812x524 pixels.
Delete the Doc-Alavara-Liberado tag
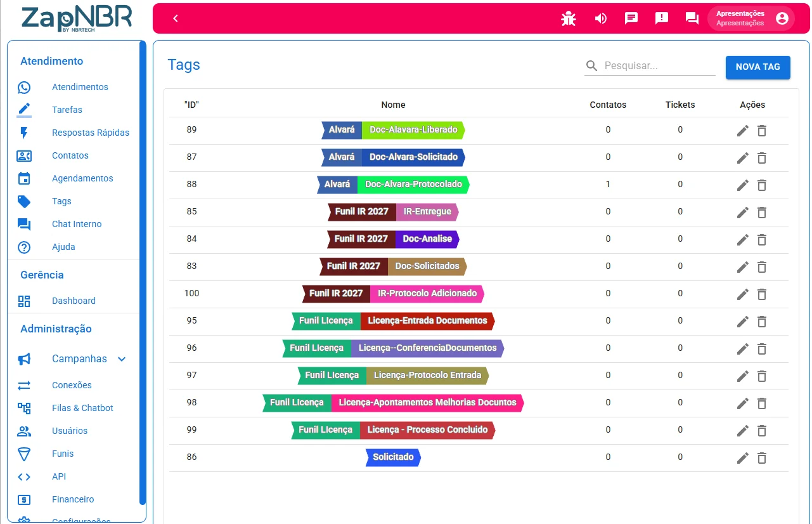click(762, 131)
